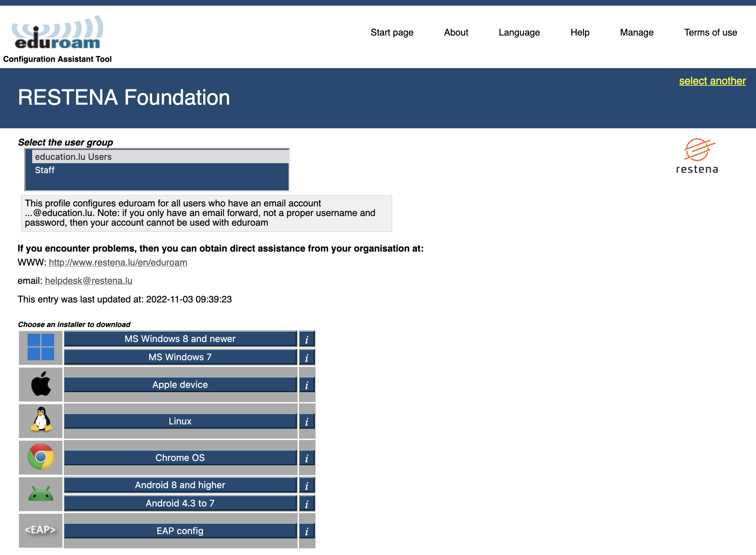Image resolution: width=756 pixels, height=555 pixels.
Task: Click the Android robot icon
Action: point(41,494)
